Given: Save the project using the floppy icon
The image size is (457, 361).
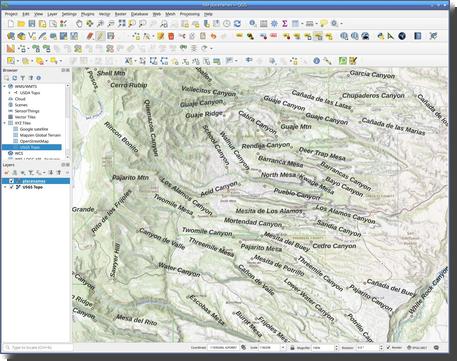Looking at the screenshot, I should click(x=32, y=24).
